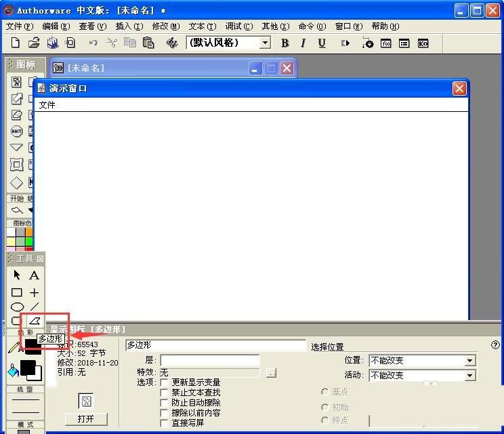Click the Open file folder icon
Screen dimensions: 504x434
coord(34,43)
